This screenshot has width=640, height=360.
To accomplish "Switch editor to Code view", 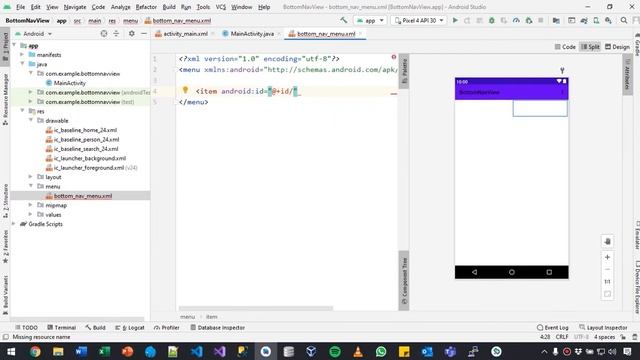I will point(565,47).
